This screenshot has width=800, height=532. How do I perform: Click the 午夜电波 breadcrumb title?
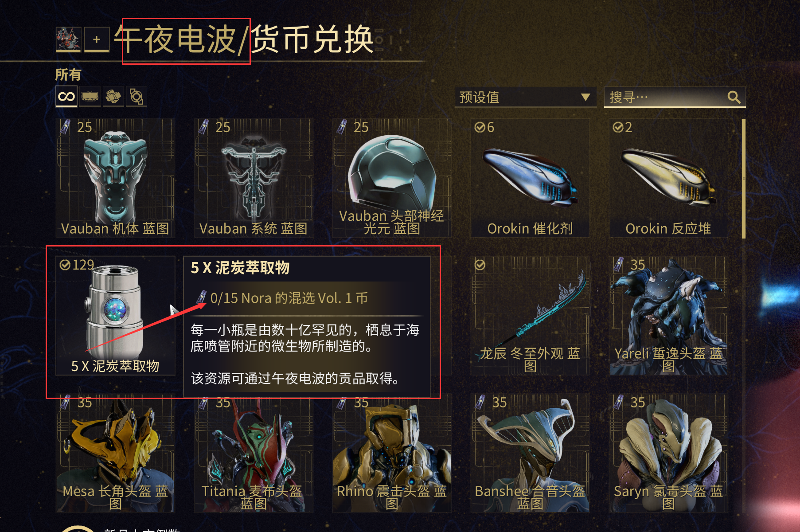(x=175, y=39)
